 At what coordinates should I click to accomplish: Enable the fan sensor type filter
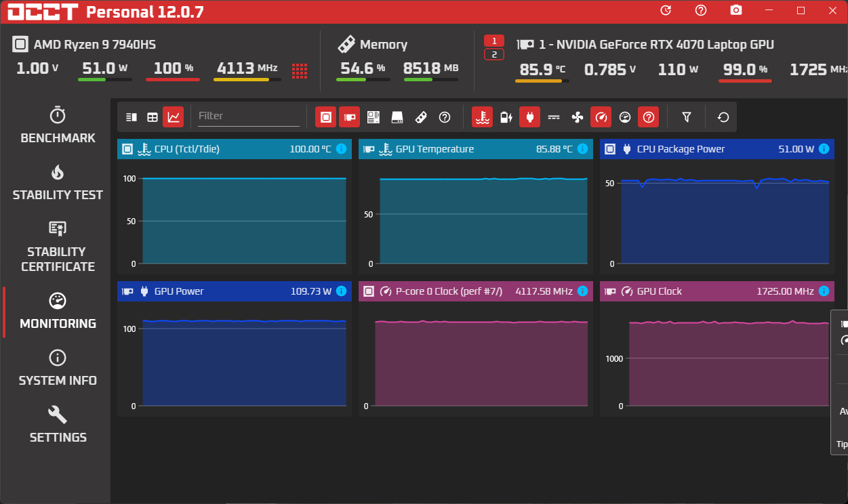578,117
